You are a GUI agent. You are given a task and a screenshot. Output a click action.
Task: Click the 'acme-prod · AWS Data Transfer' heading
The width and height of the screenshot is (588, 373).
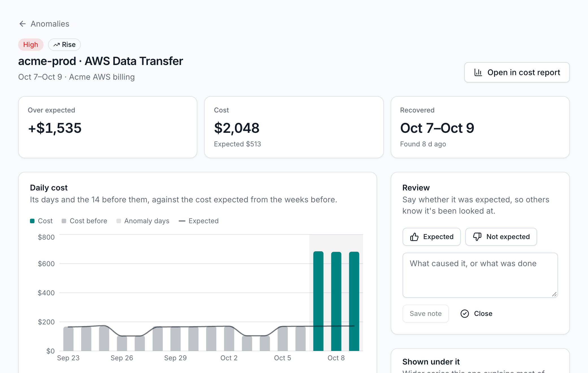(x=101, y=61)
